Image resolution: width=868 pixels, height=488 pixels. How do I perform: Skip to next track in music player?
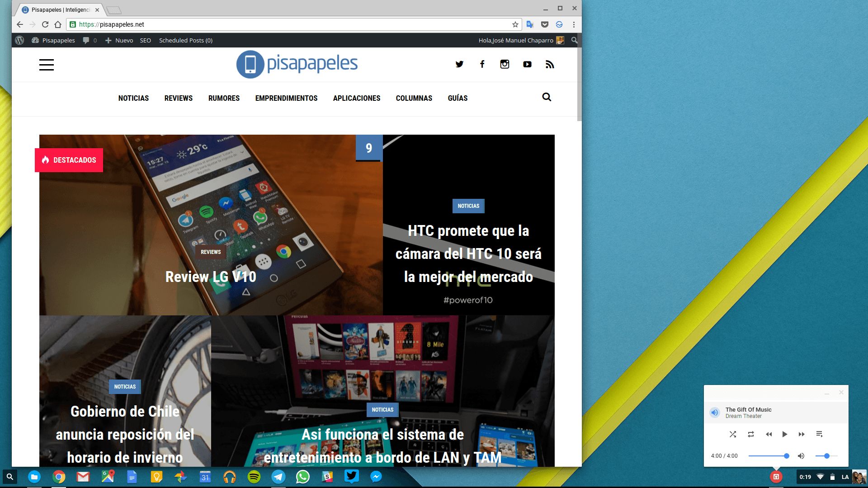click(x=802, y=434)
